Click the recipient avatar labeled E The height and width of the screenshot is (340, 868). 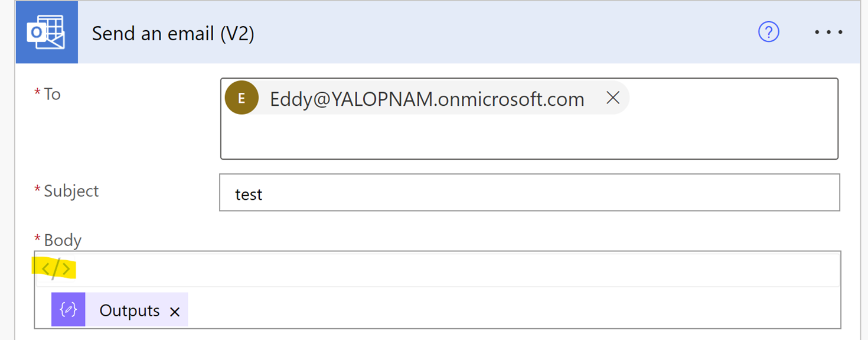(242, 99)
